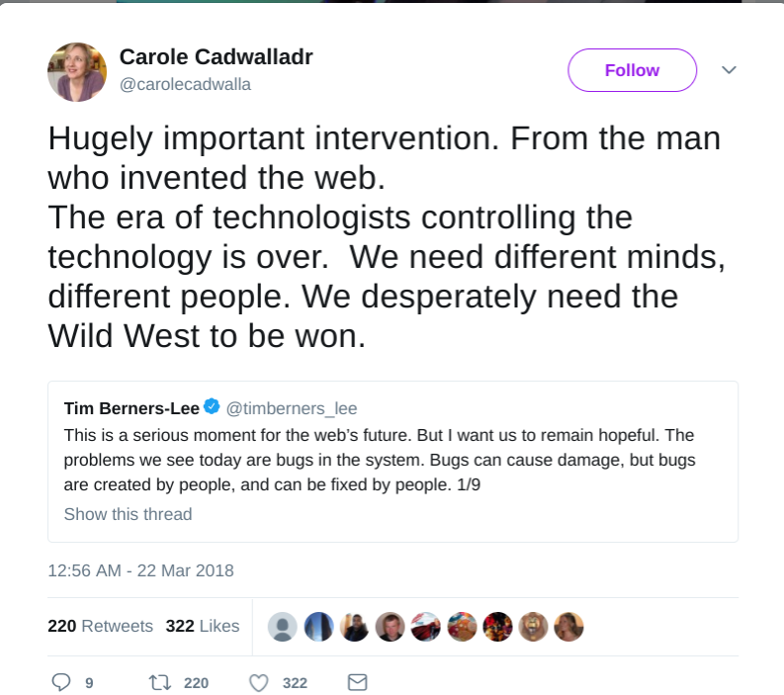View the 322 Likes list
The height and width of the screenshot is (695, 784).
tap(203, 626)
